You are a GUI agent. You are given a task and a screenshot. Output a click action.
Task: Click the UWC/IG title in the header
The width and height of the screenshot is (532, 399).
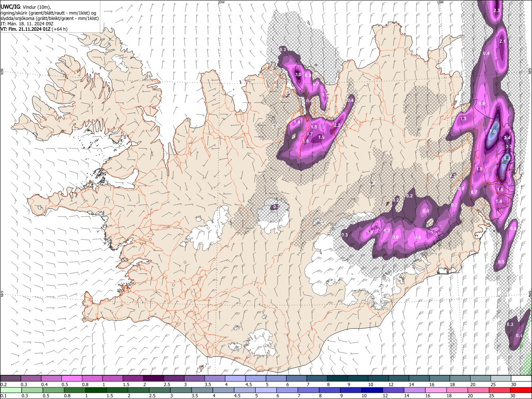click(x=10, y=6)
